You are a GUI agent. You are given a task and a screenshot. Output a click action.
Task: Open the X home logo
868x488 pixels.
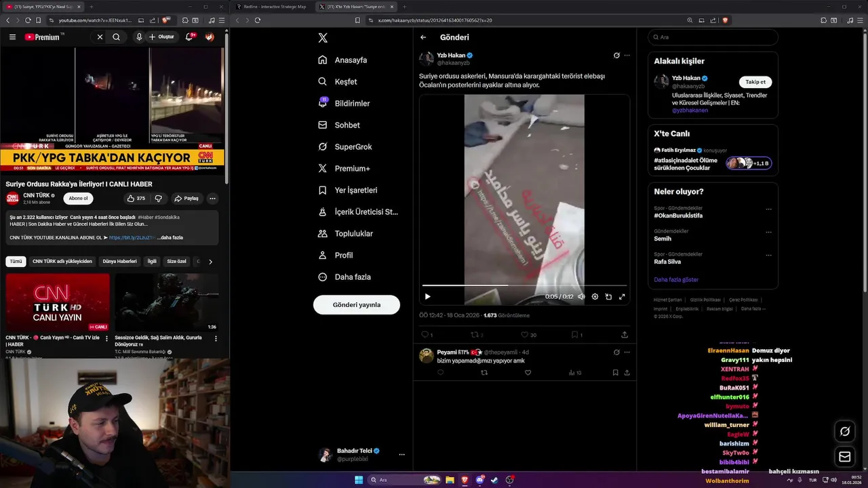pyautogui.click(x=323, y=38)
